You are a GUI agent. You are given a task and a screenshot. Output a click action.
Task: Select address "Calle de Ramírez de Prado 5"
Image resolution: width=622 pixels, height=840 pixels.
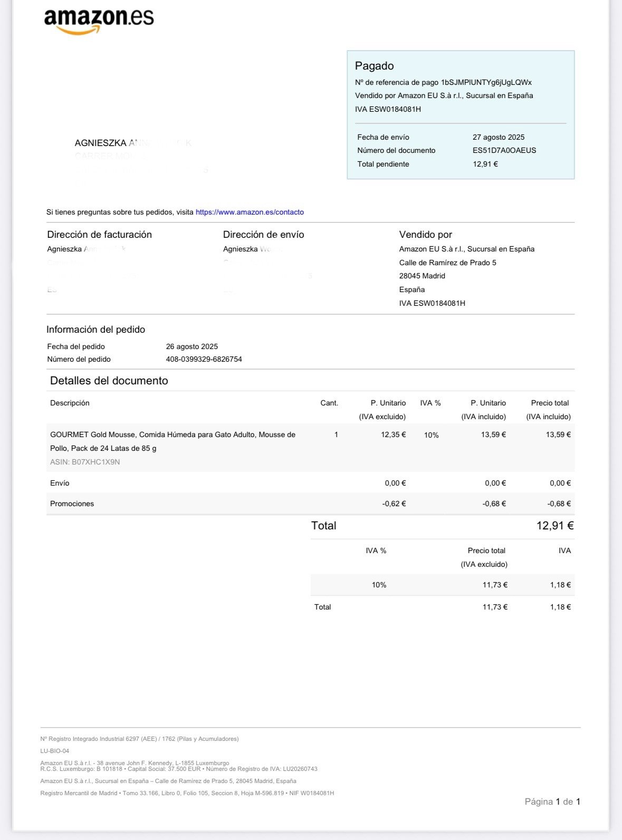pyautogui.click(x=447, y=263)
